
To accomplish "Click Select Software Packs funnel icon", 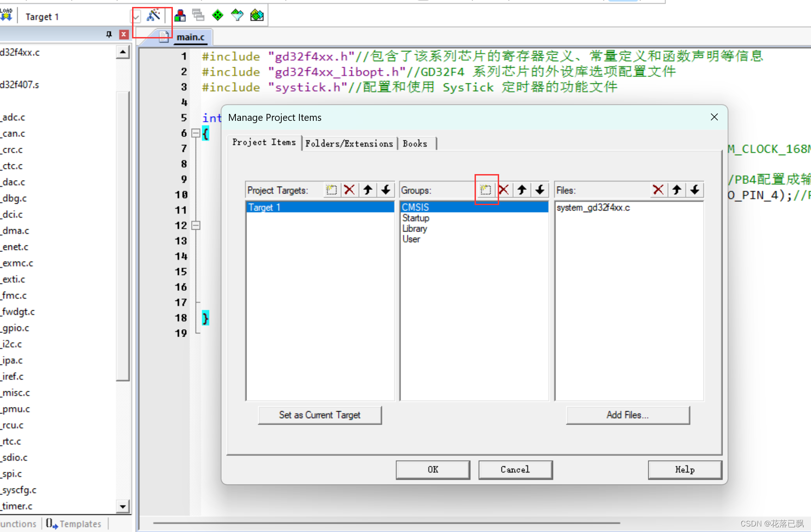I will [237, 16].
